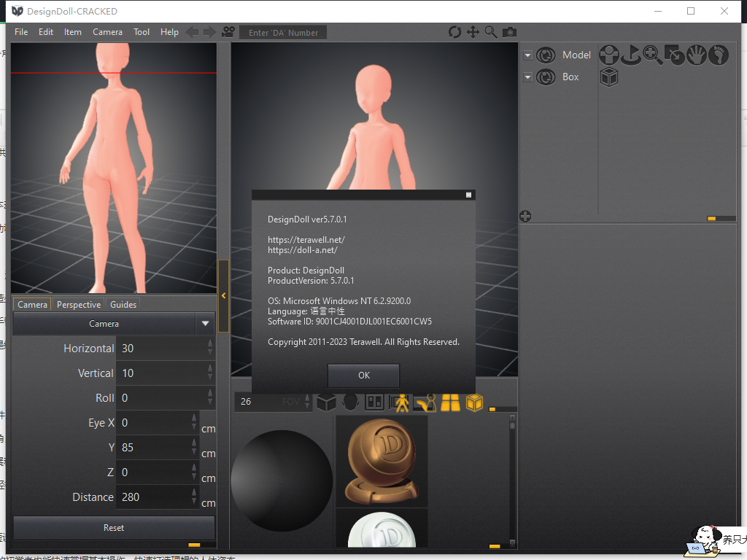
Task: Click the add item plus icon
Action: point(525,217)
